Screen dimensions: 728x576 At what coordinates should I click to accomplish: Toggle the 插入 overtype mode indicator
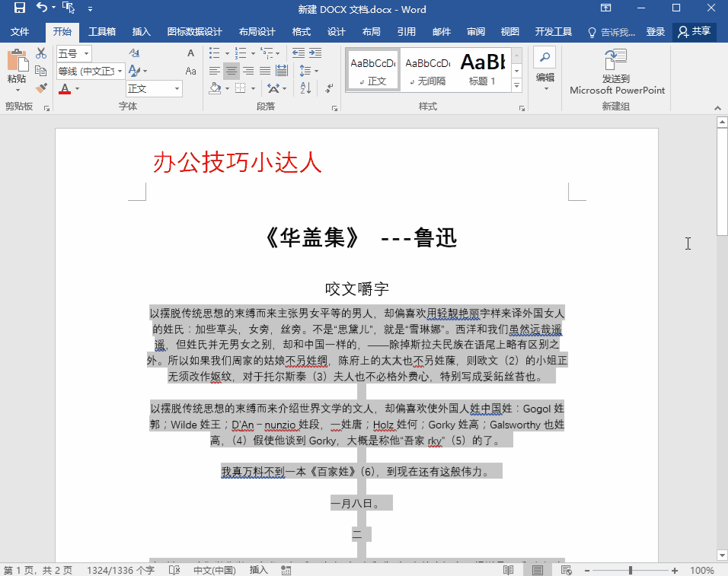click(x=259, y=570)
